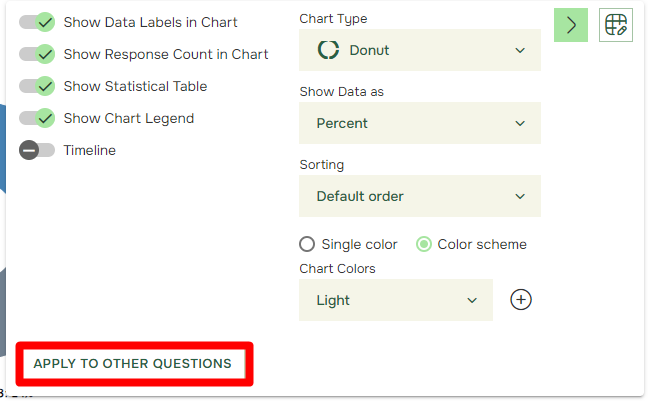Click the plus icon beside Chart Colors
This screenshot has width=648, height=401.
click(521, 300)
